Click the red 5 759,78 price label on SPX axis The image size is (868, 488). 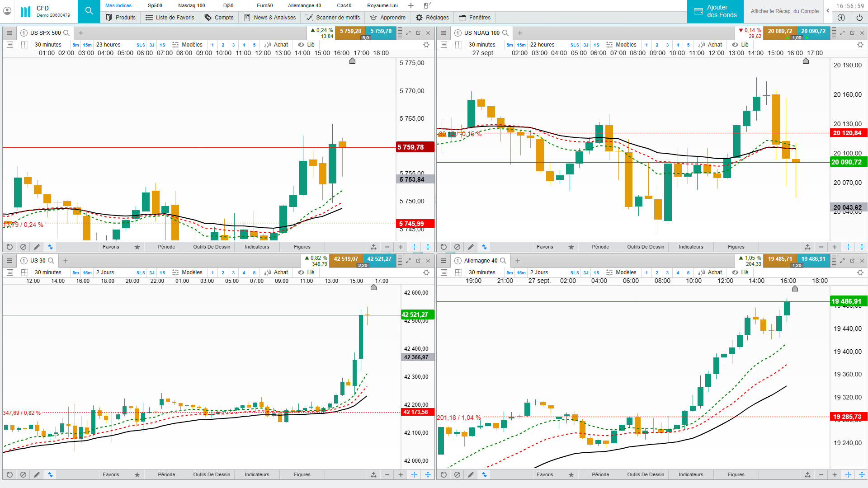point(415,147)
